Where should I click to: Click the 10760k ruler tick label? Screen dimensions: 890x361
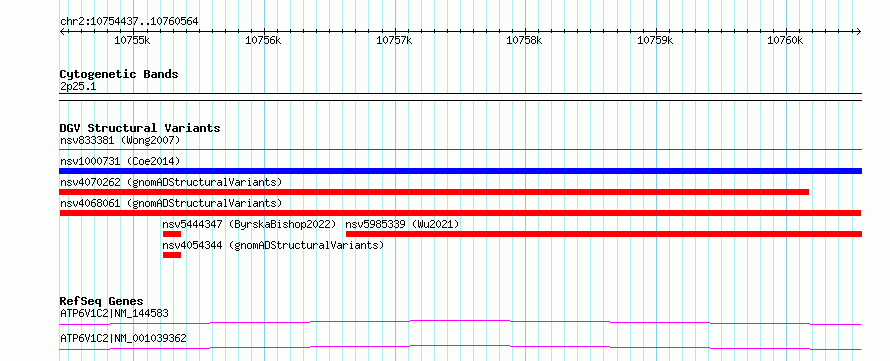pos(786,40)
